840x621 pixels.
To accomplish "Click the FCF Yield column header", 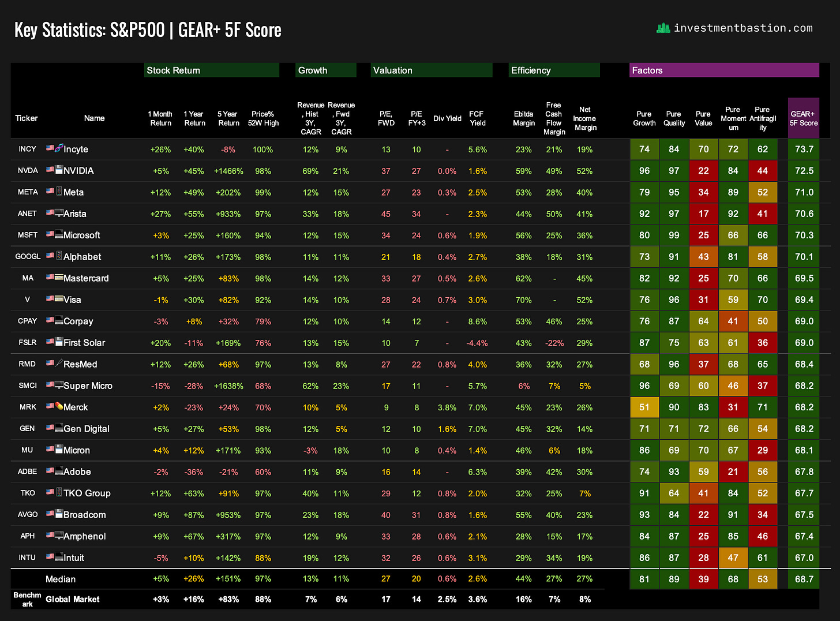I will [477, 118].
